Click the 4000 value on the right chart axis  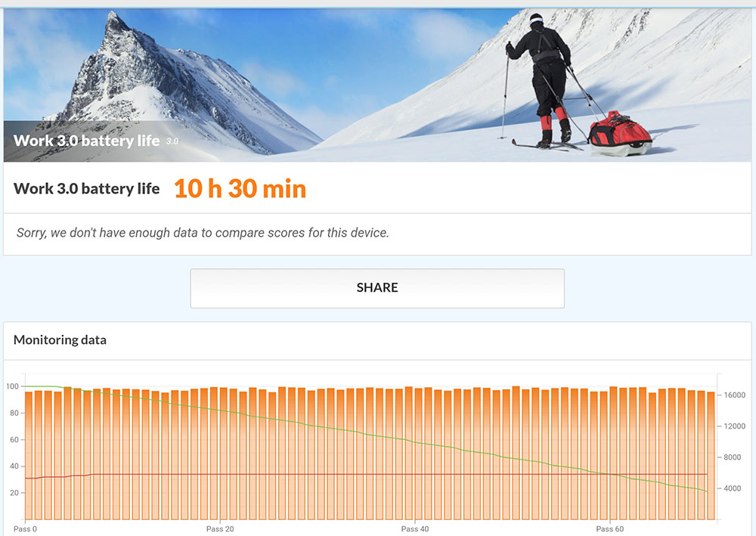(x=732, y=488)
